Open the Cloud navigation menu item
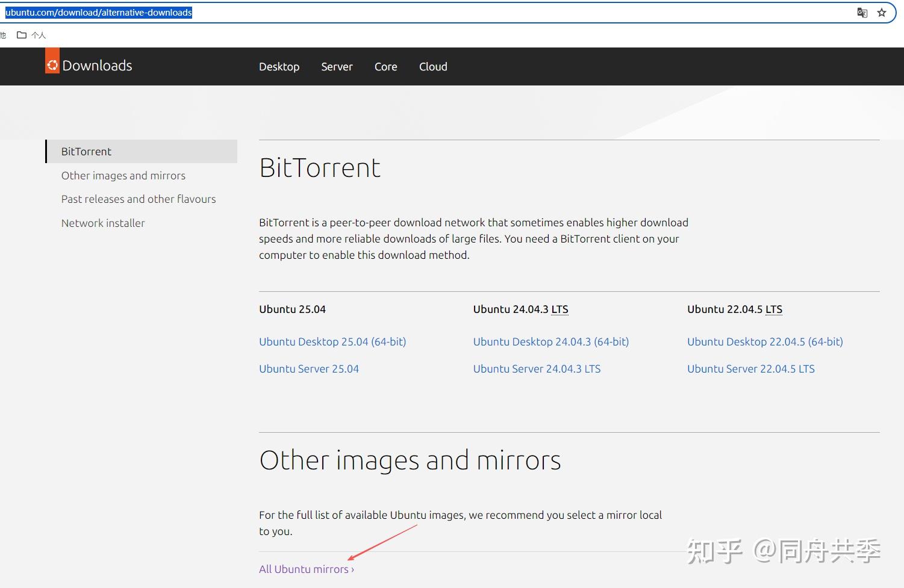The height and width of the screenshot is (588, 904). (x=433, y=66)
